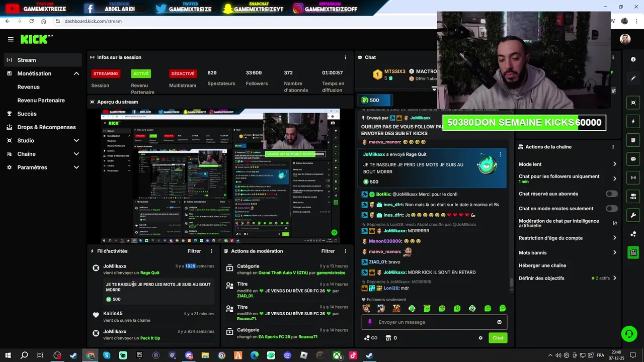Viewport: 644px width, 362px height.
Task: Click the green headset support bubble
Action: click(628, 333)
